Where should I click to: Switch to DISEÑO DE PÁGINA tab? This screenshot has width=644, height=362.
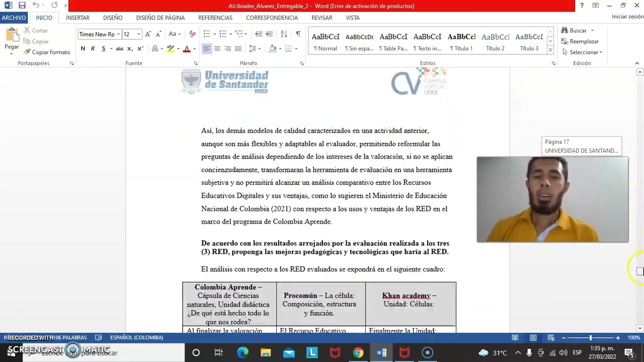coord(160,18)
